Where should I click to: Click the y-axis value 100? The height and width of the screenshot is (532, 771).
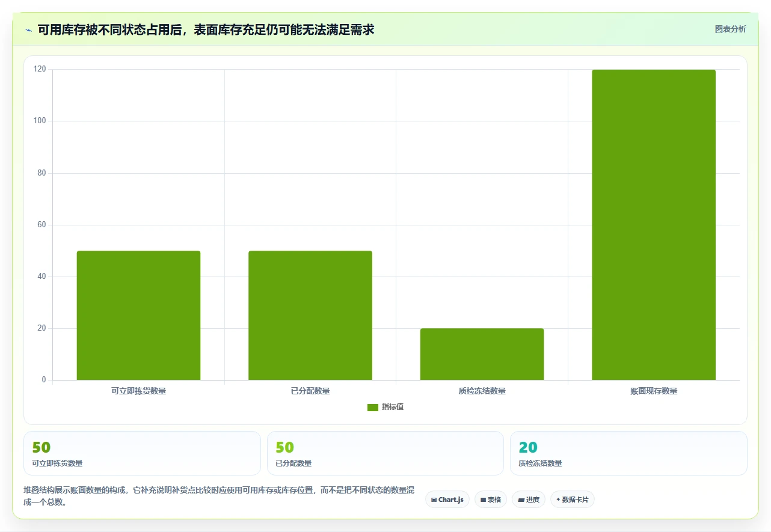click(40, 121)
